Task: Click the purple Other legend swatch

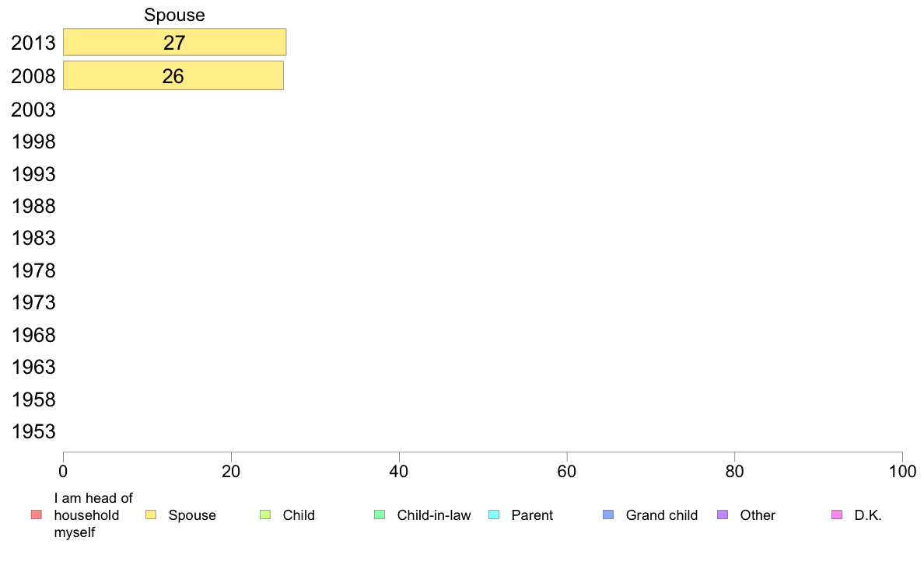Action: tap(723, 514)
